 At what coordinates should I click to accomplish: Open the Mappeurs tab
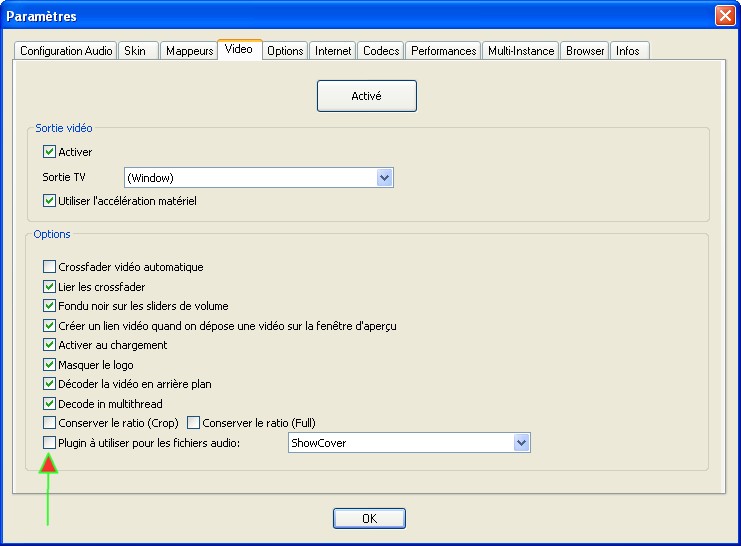tap(189, 51)
